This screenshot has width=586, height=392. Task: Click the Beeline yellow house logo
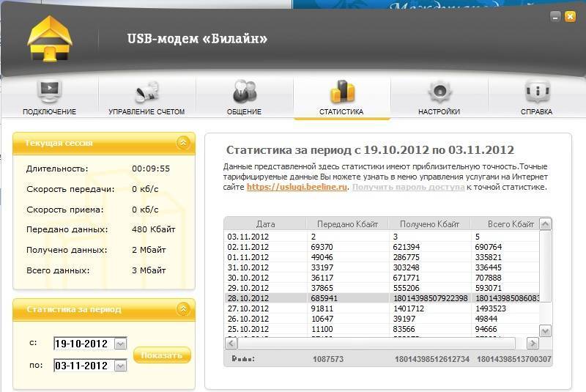[x=50, y=40]
